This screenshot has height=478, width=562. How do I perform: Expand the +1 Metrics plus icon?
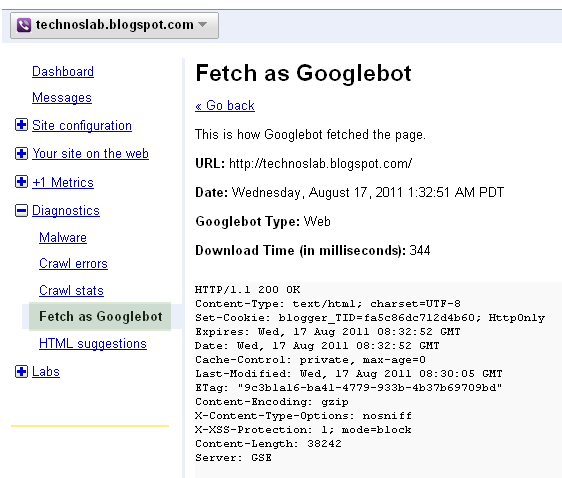(x=21, y=182)
